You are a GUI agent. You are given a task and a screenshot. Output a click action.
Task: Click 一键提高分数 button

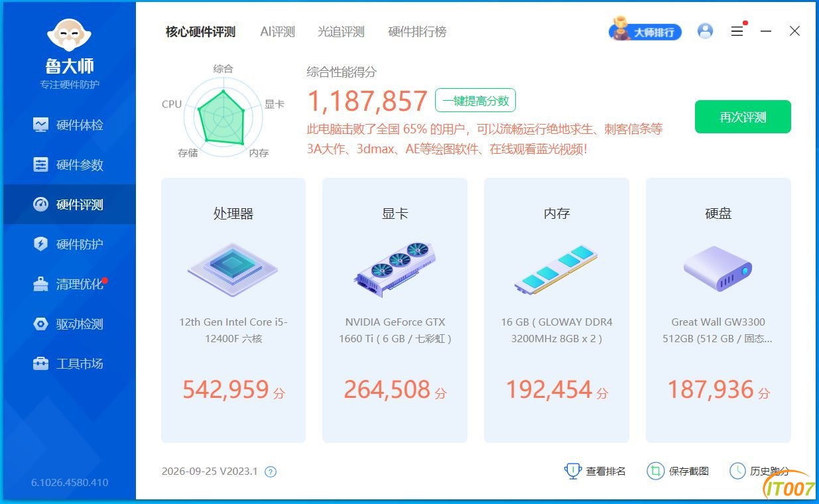(475, 101)
